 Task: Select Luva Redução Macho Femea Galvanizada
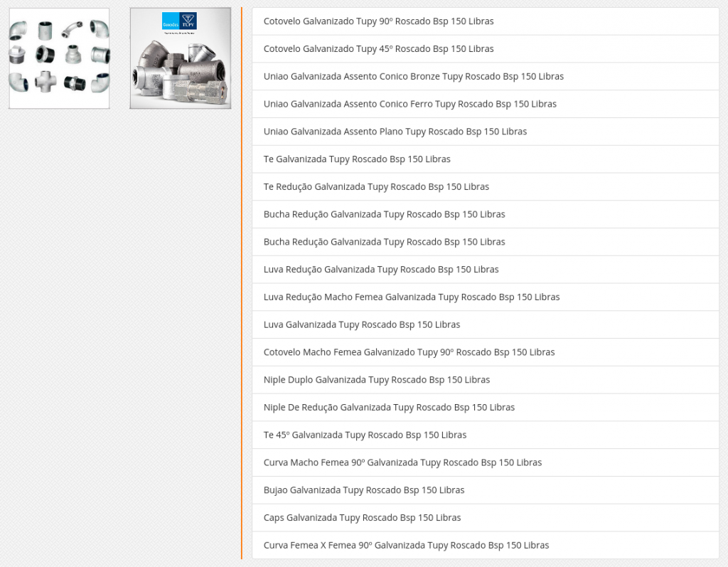click(411, 297)
